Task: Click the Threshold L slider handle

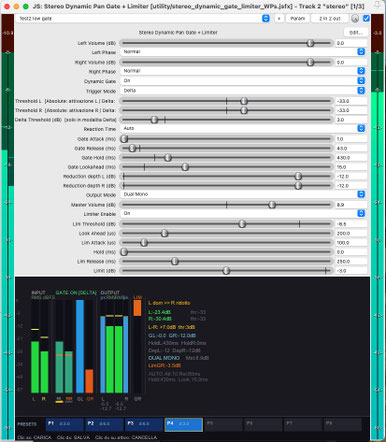Action: [x=244, y=101]
